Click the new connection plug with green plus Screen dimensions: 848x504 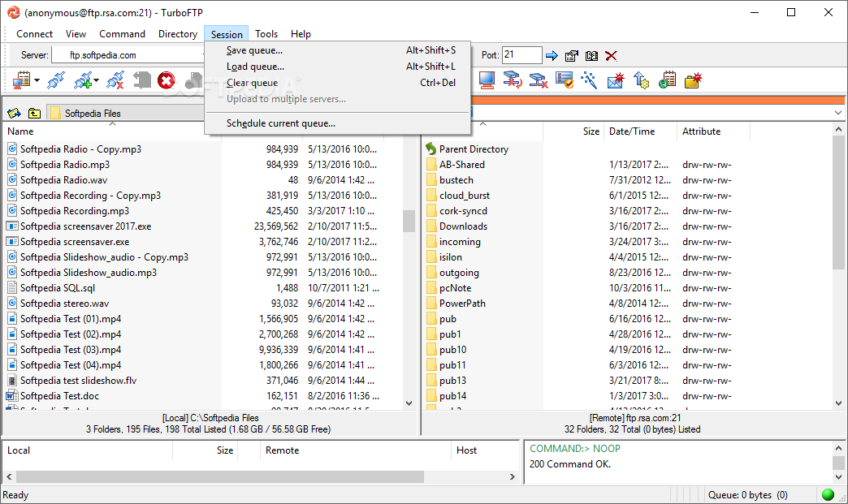click(x=83, y=81)
